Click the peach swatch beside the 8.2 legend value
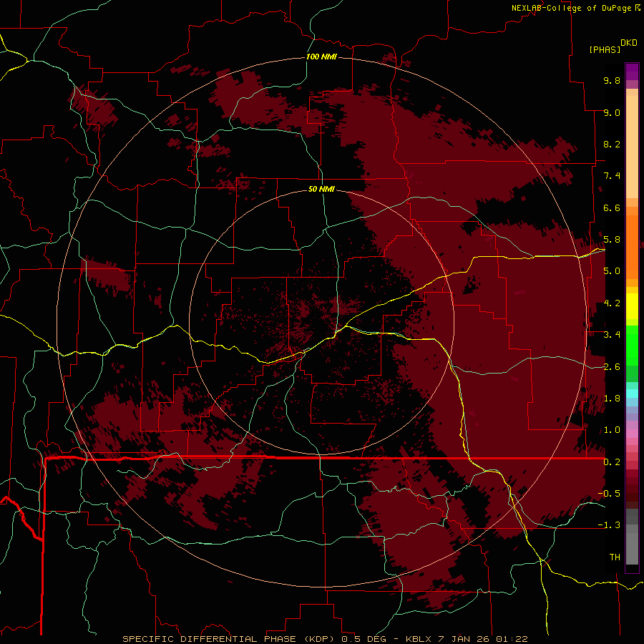 point(632,147)
